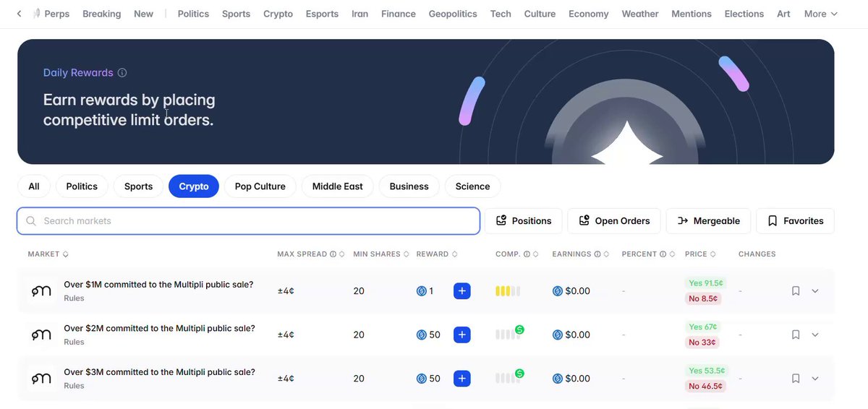Expand the Over $1M market row
The width and height of the screenshot is (868, 409).
815,291
